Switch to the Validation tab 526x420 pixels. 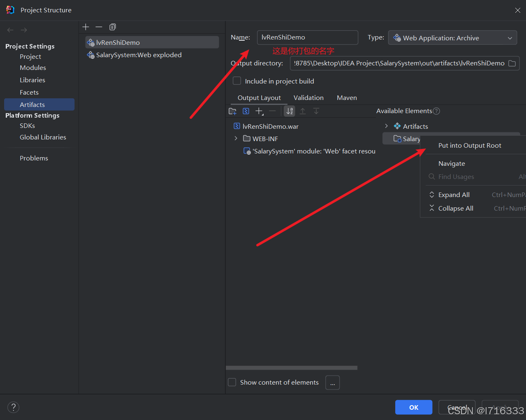point(308,98)
